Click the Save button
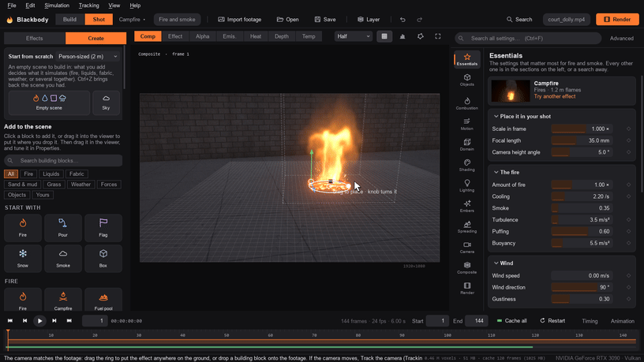This screenshot has height=362, width=644. coord(325,19)
